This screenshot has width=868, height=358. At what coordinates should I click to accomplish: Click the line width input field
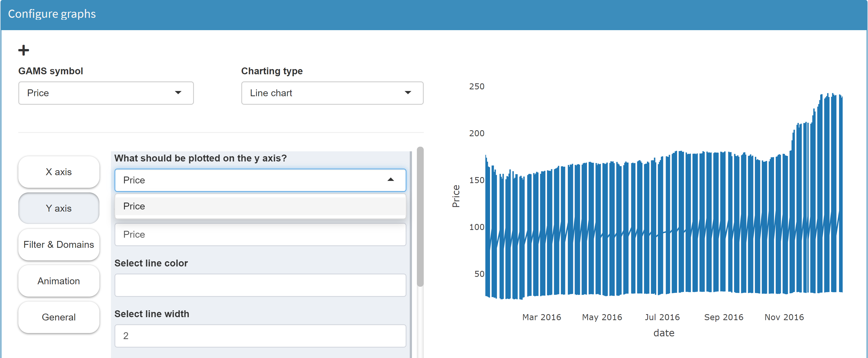[x=260, y=336]
